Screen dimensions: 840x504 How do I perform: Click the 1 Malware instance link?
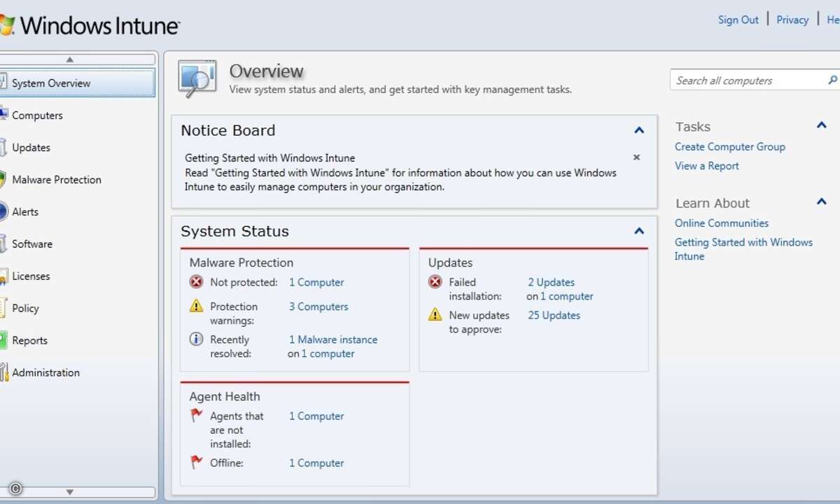pos(333,339)
